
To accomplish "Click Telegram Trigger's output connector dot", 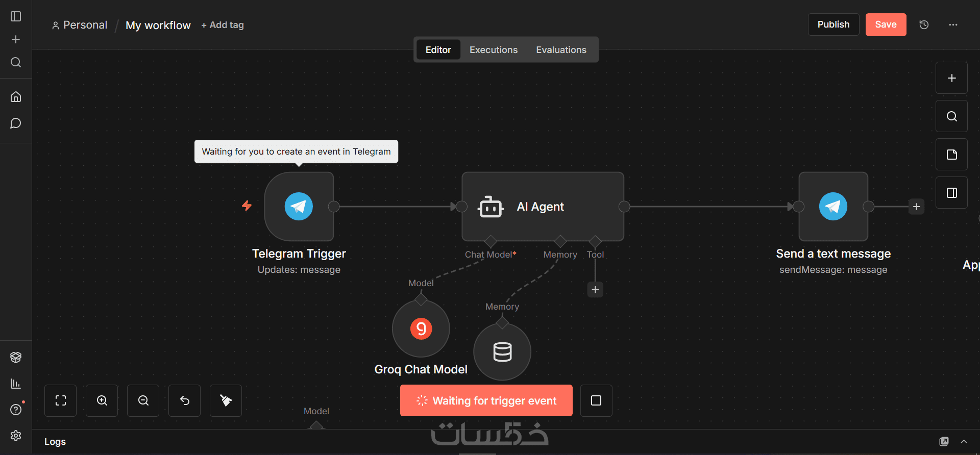I will click(x=334, y=207).
